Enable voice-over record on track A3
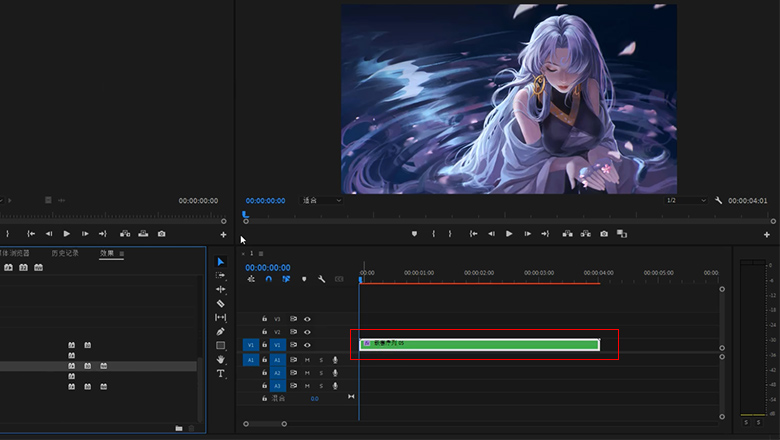780x440 pixels. click(x=335, y=386)
